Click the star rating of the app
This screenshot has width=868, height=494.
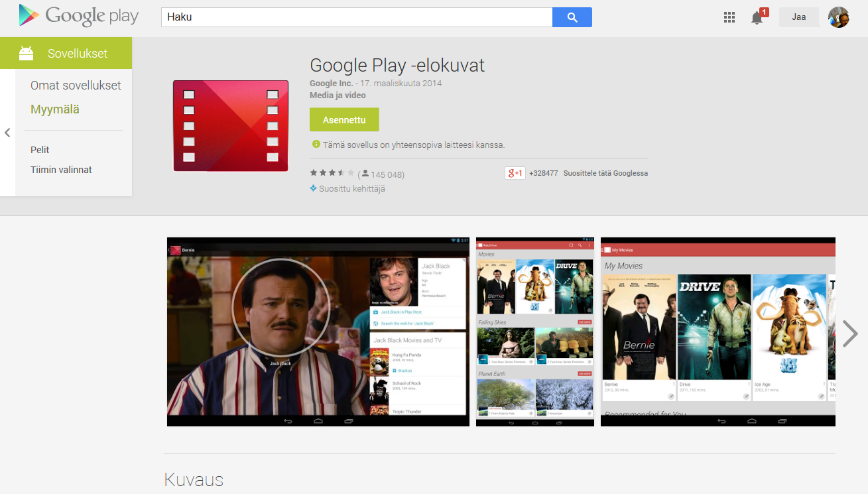coord(332,173)
